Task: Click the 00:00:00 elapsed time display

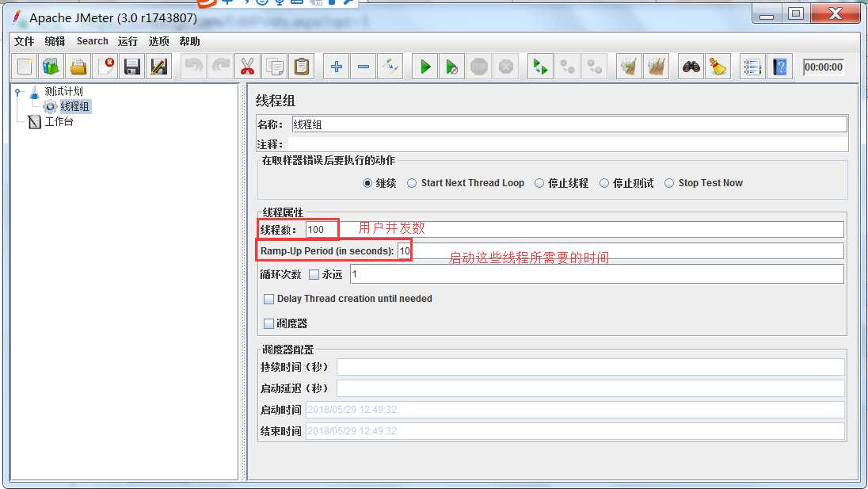Action: click(823, 67)
